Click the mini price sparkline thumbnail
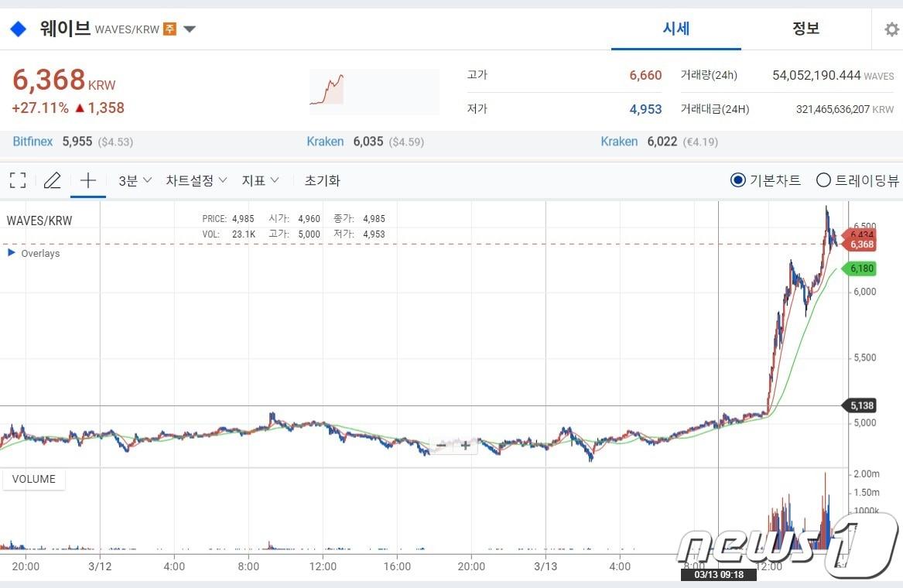 [x=374, y=91]
